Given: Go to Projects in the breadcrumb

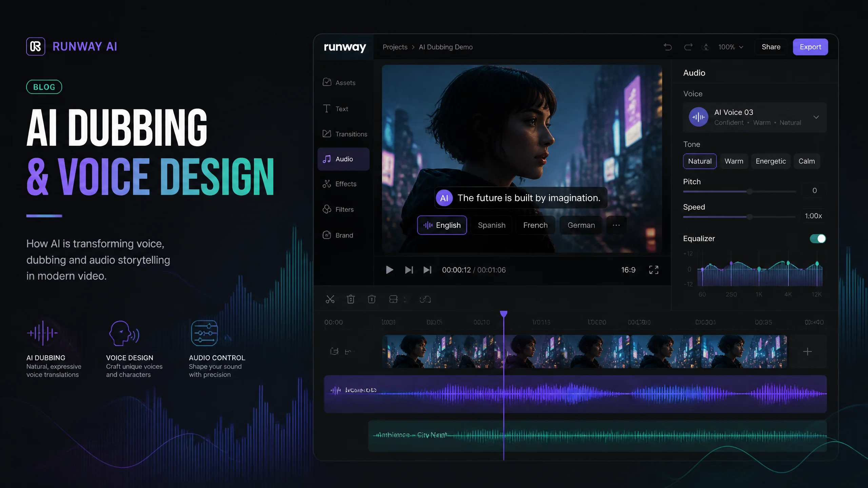Looking at the screenshot, I should [x=395, y=47].
